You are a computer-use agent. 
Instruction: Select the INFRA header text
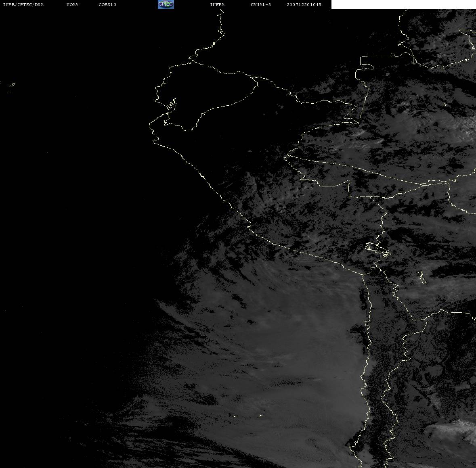point(217,5)
